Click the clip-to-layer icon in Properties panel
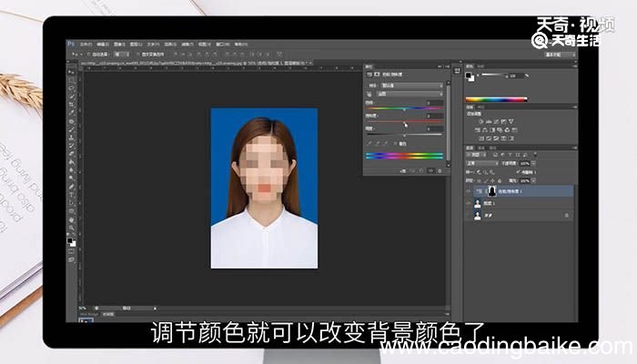 [x=403, y=171]
